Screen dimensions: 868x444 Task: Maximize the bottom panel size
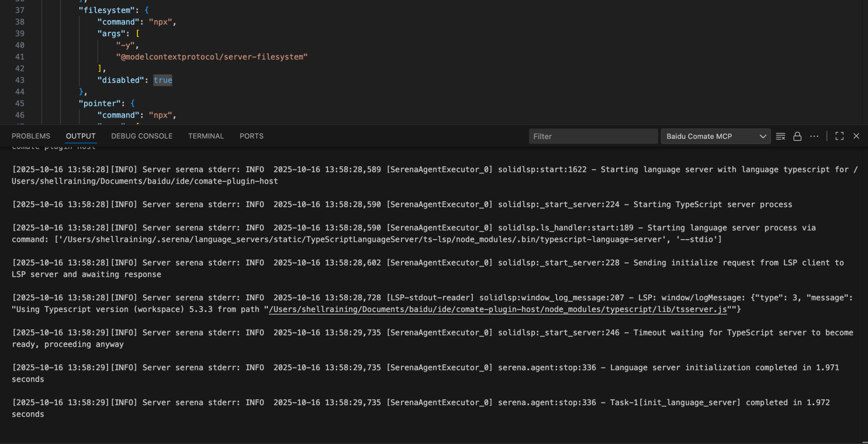[840, 137]
